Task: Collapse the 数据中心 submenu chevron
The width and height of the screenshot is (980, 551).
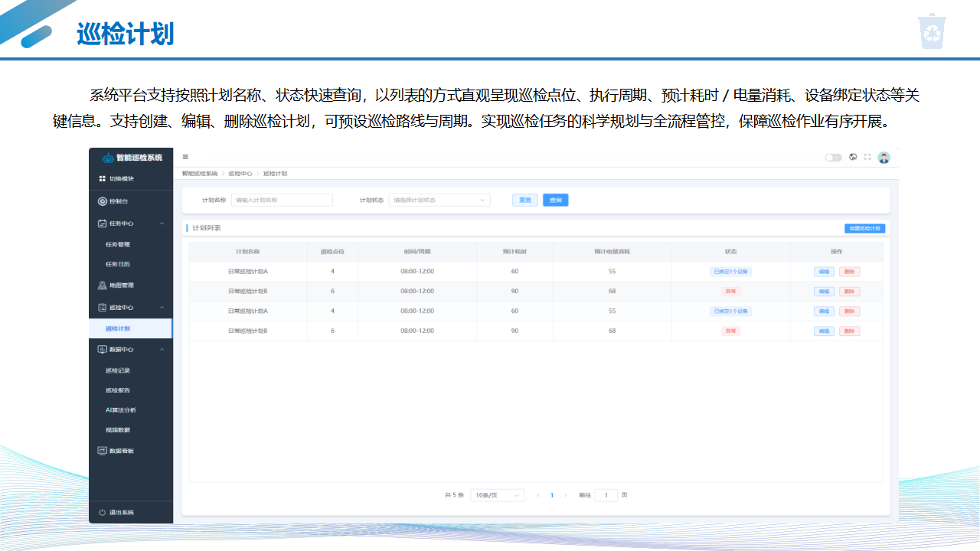Action: tap(162, 350)
